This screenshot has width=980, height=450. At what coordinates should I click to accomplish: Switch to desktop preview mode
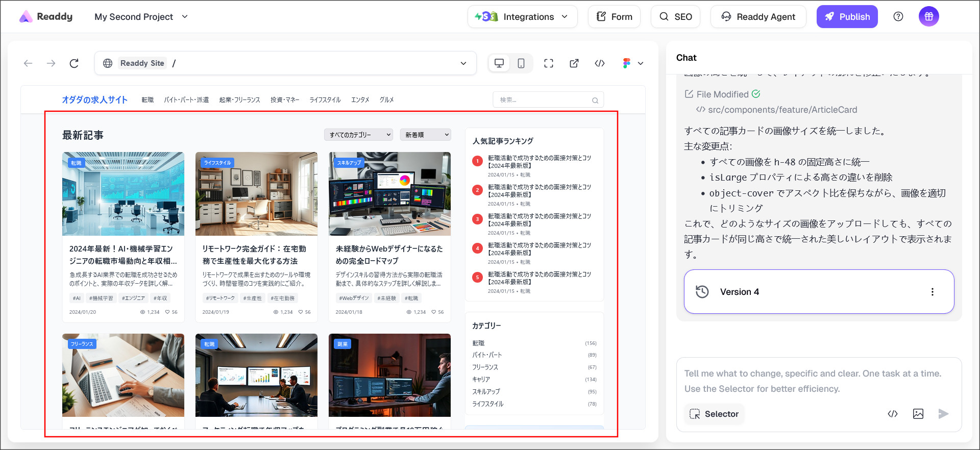pyautogui.click(x=499, y=63)
